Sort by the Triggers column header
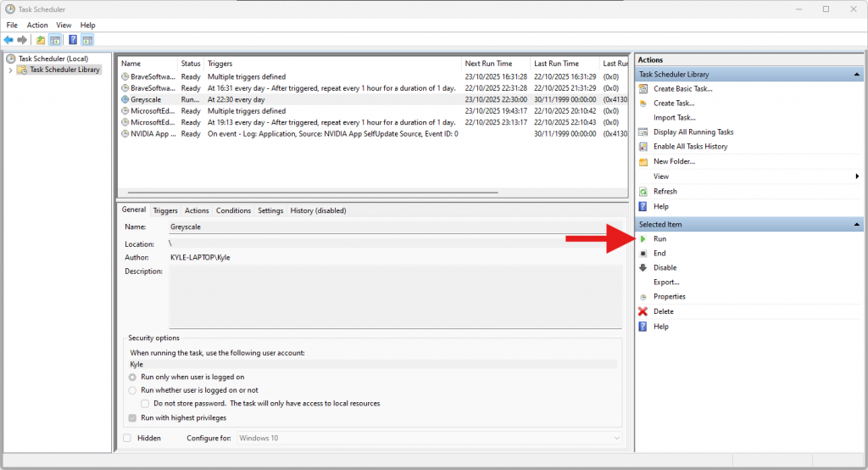Viewport: 868px width, 470px height. (332, 64)
